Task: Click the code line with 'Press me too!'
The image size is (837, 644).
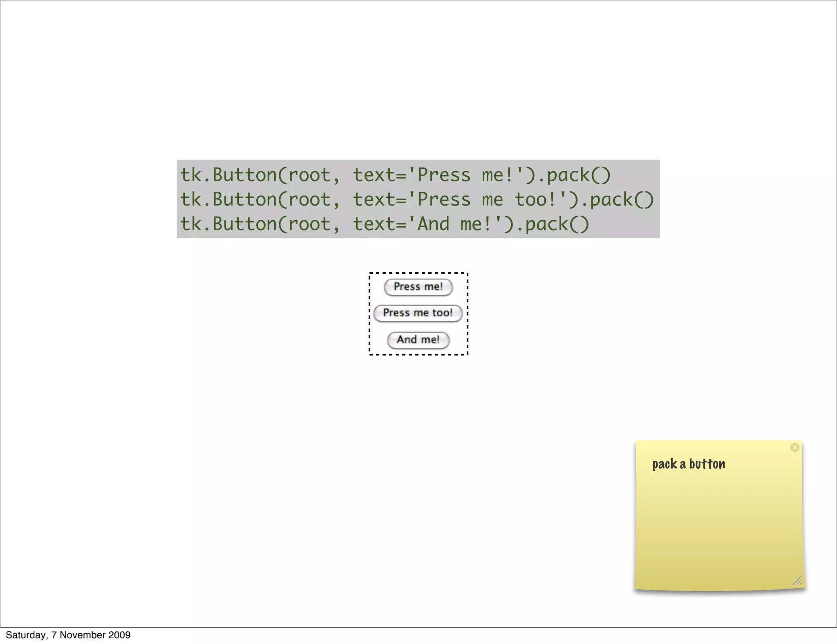Action: (417, 200)
